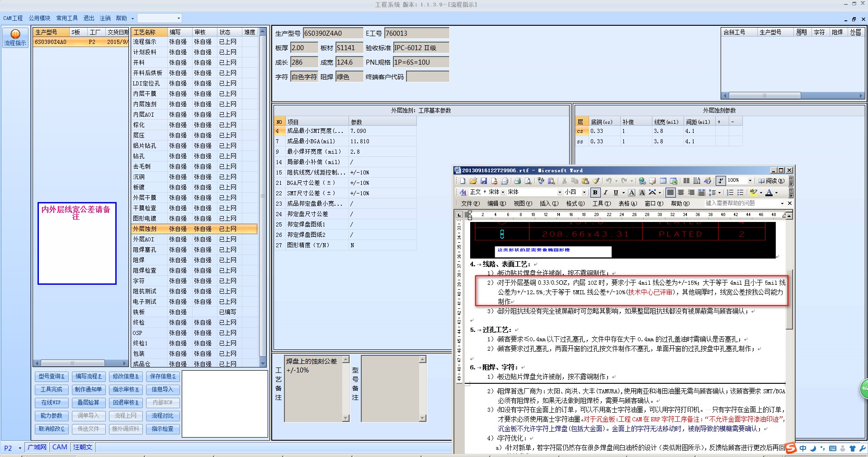Open Font color dropdown arrow in Word
Viewport: 868px width, 457px height.
(x=777, y=193)
